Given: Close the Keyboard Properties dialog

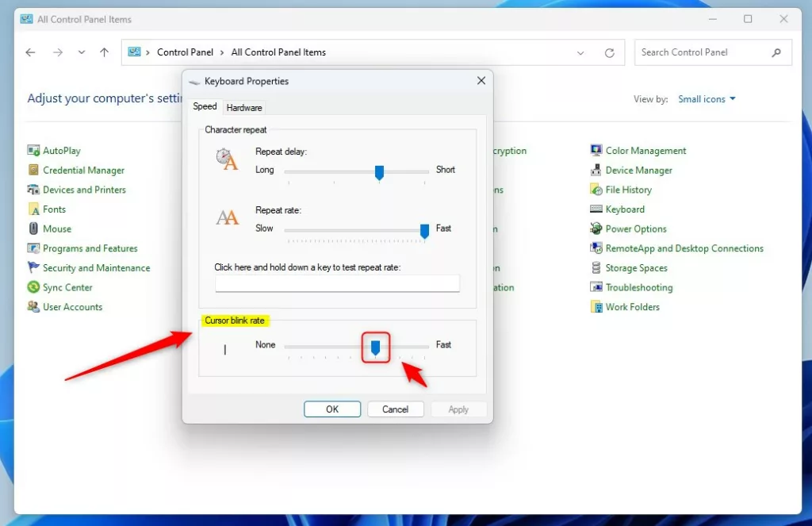Looking at the screenshot, I should pos(481,81).
